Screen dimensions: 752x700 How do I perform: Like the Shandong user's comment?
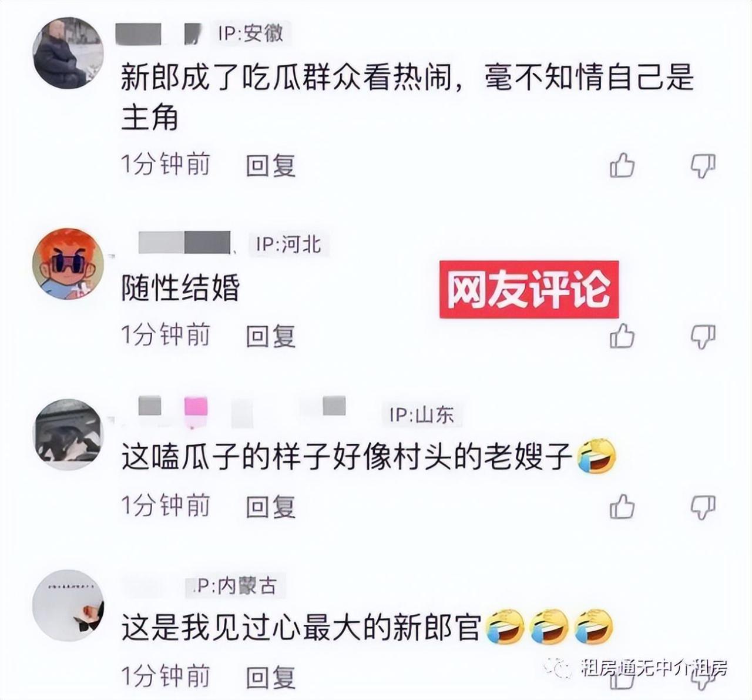click(622, 506)
